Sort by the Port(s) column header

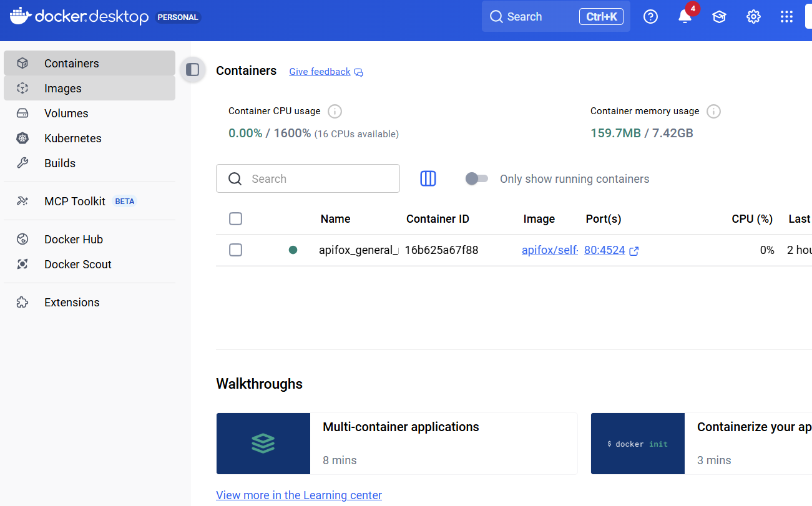[604, 219]
